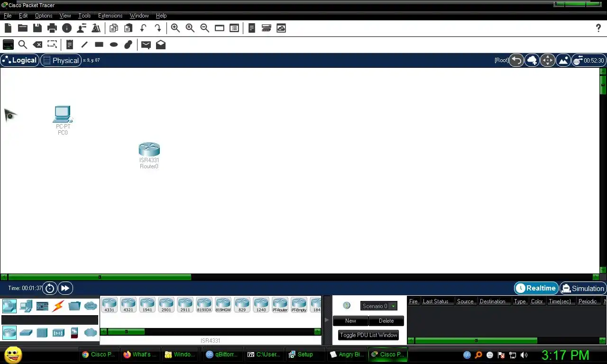Activate the Delete tool
Image resolution: width=607 pixels, height=364 pixels.
tap(37, 45)
